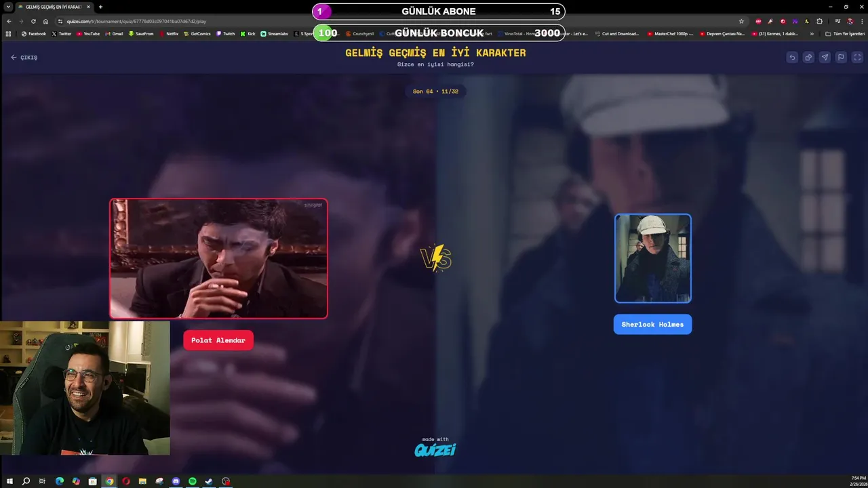
Task: Choose the Sherlock Holmes button
Action: point(652,324)
